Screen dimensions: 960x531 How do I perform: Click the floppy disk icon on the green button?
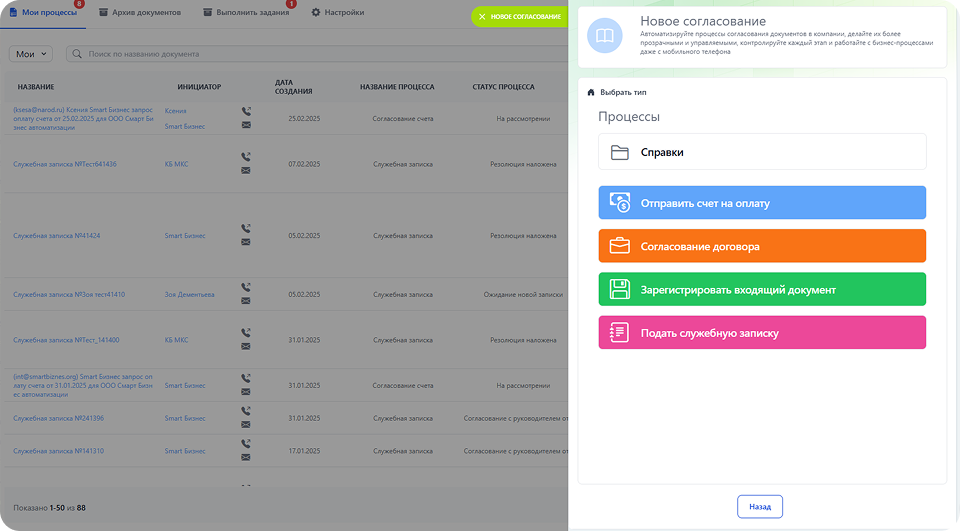620,290
